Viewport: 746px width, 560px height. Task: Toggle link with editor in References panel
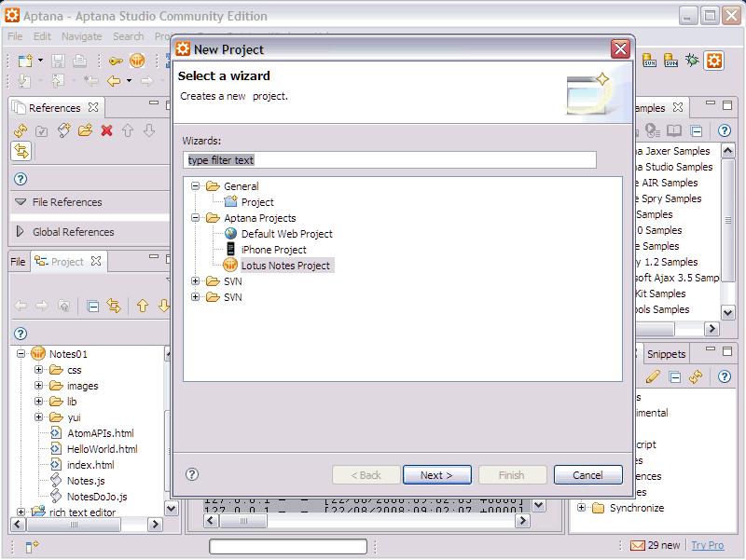pos(21,151)
